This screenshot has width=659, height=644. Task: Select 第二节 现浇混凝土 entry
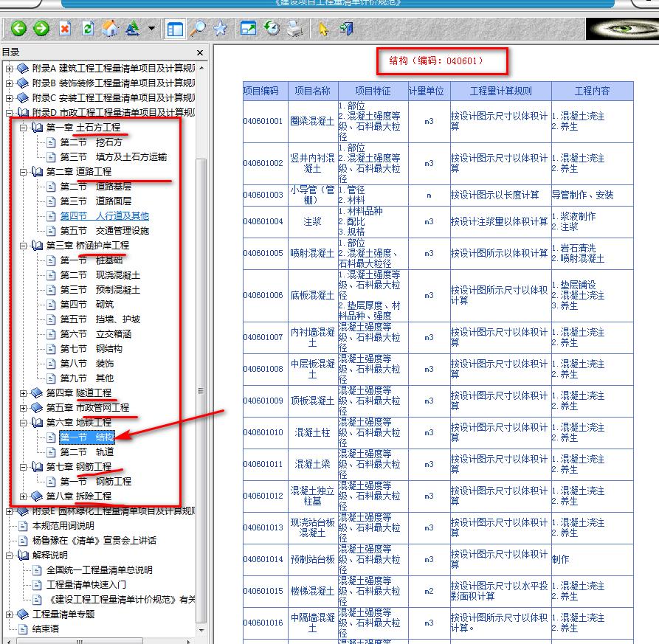click(x=100, y=275)
